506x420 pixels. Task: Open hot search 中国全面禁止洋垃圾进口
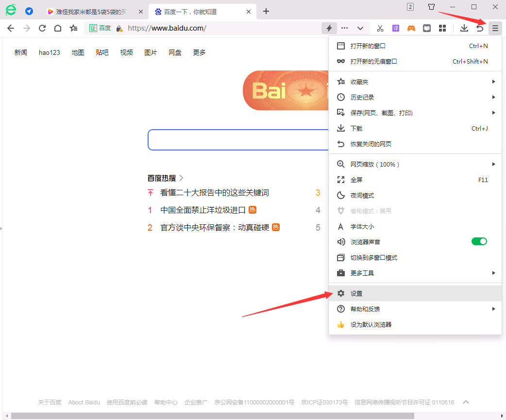pos(203,210)
